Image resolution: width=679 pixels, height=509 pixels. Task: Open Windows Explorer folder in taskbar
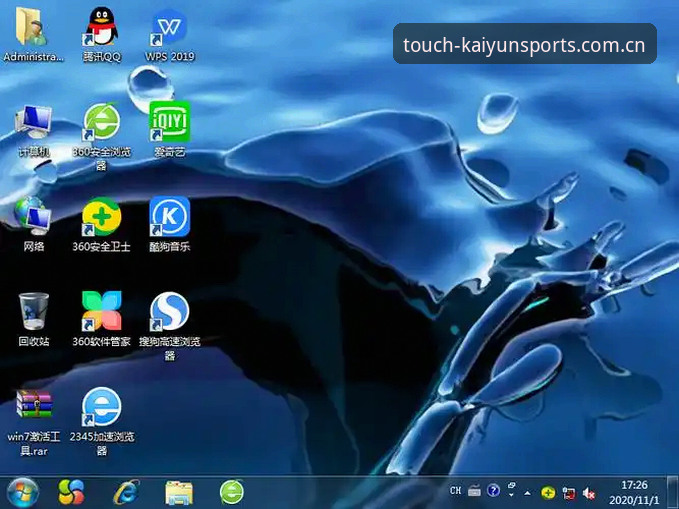[x=179, y=493]
